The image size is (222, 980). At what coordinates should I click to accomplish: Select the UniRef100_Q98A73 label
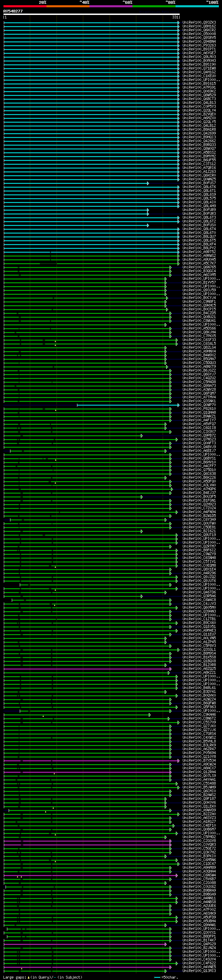click(199, 386)
